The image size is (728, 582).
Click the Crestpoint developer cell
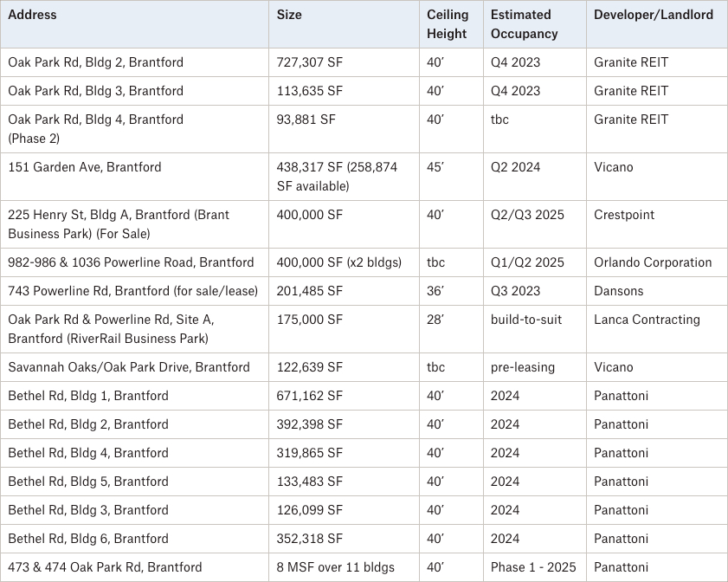624,215
